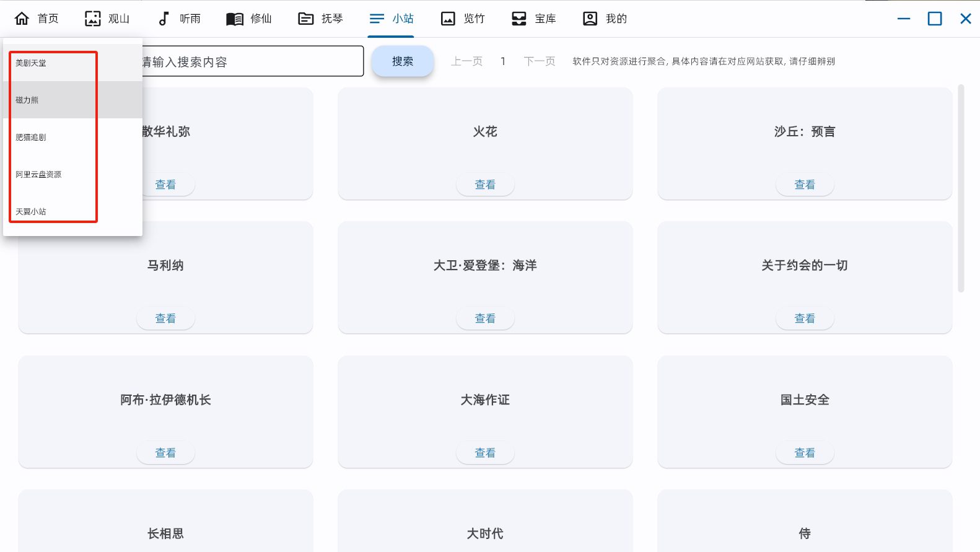Screen dimensions: 980x552
Task: Click the 马利纳 card title
Action: point(165,265)
